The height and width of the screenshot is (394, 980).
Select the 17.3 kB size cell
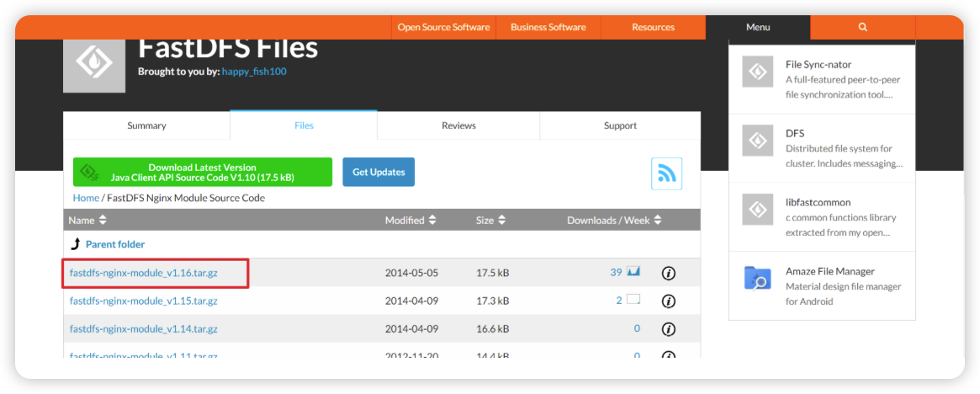coord(492,301)
